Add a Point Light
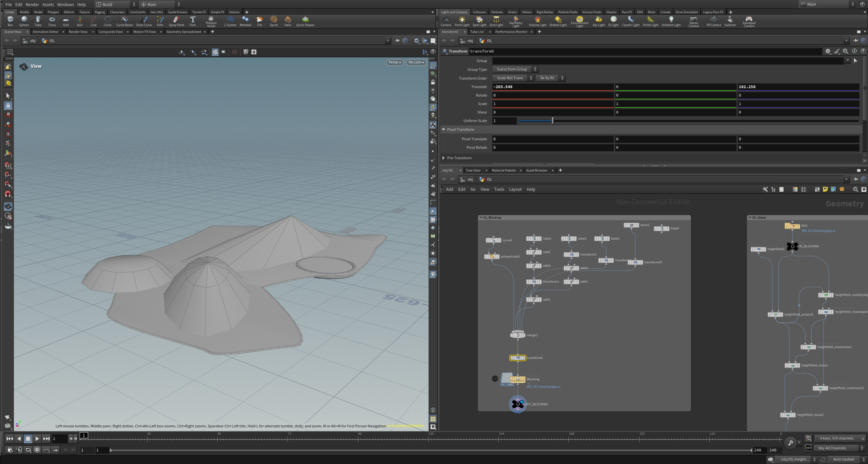The image size is (868, 464). (x=462, y=21)
